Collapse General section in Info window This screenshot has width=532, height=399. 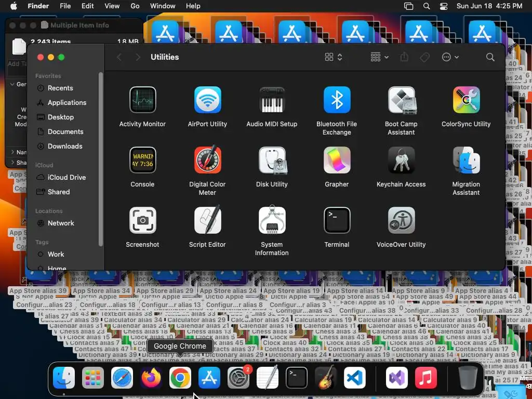(12, 84)
